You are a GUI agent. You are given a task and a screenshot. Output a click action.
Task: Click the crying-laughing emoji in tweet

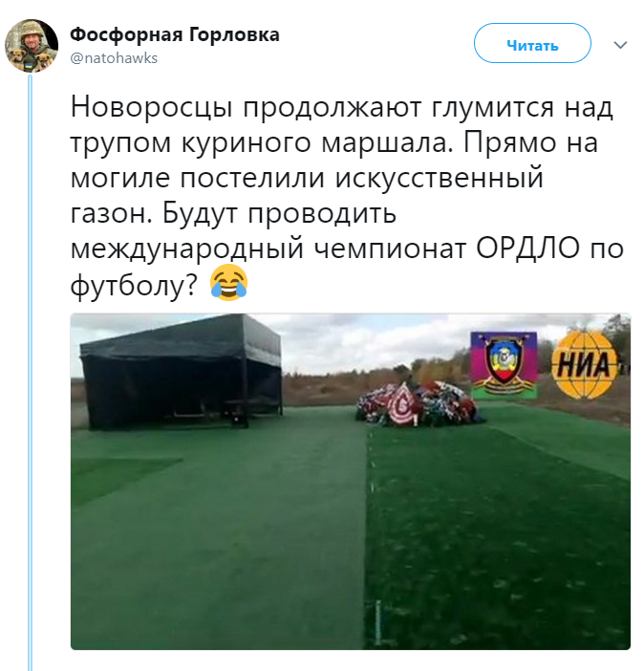coord(229,282)
